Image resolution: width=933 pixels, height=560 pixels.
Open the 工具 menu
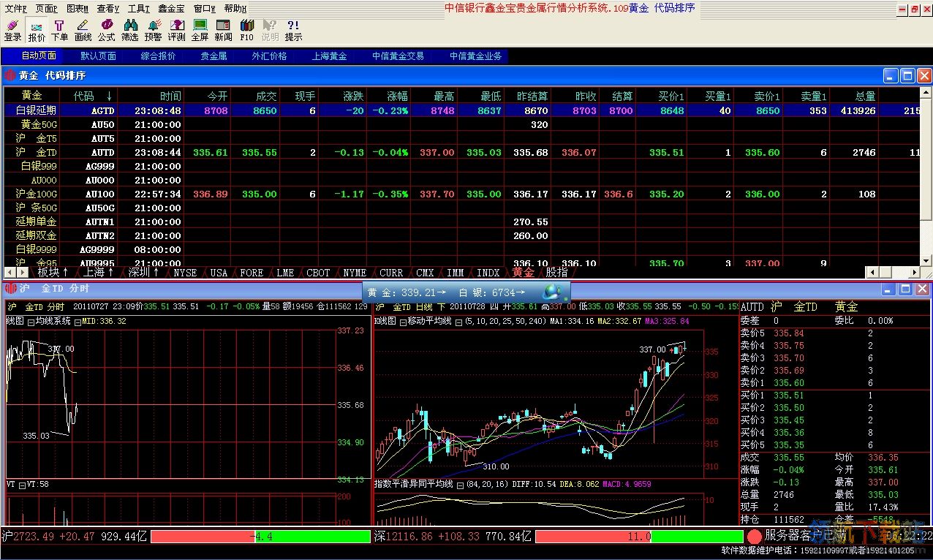[137, 8]
